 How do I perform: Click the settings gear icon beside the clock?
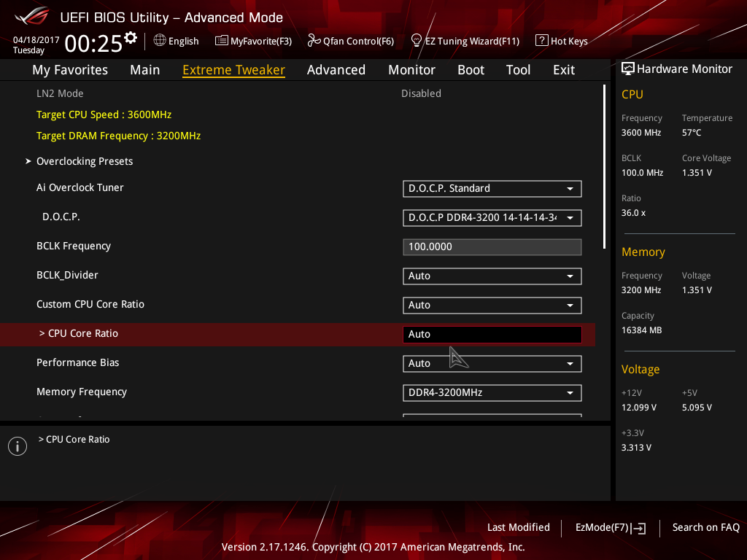pos(131,37)
